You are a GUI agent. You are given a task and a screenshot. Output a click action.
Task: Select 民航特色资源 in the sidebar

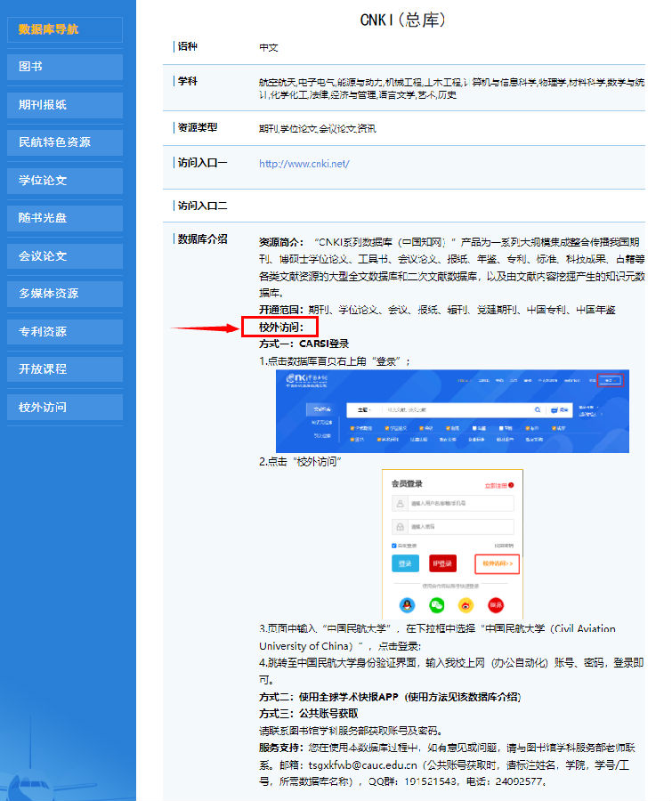click(x=64, y=142)
